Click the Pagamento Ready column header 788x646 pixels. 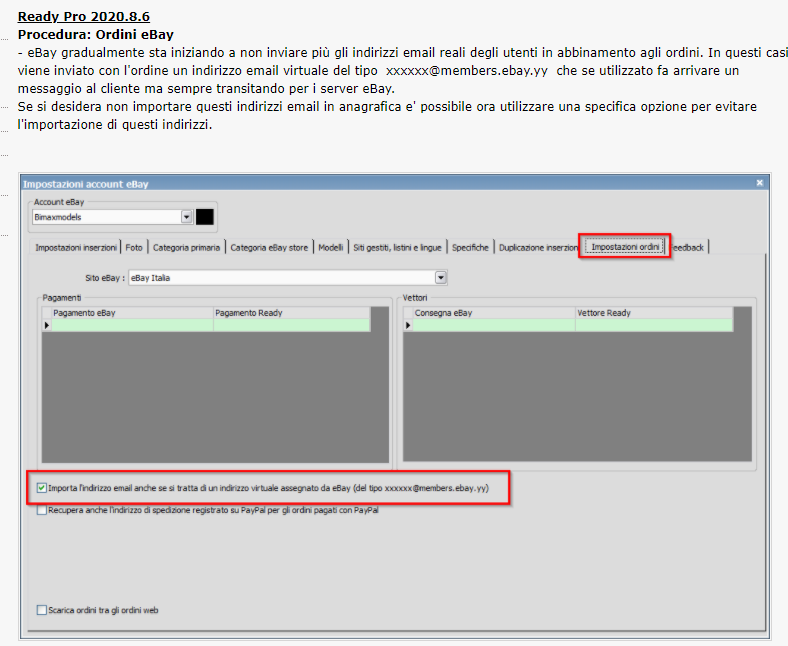coord(291,313)
